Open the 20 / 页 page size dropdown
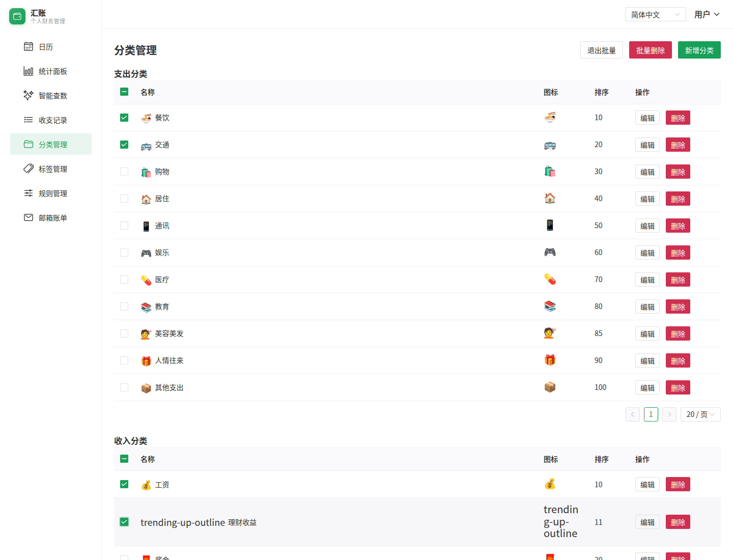The image size is (733, 560). 700,414
